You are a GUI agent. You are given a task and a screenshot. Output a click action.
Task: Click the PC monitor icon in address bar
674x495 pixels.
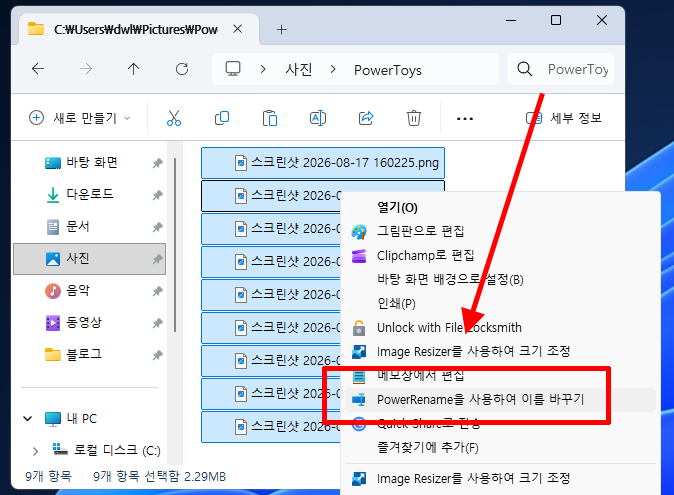click(233, 69)
